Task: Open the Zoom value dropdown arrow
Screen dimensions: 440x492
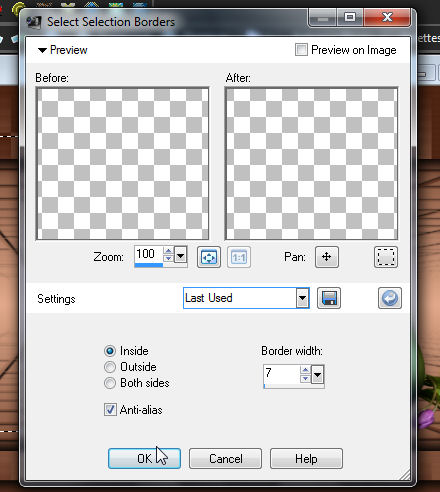Action: point(180,256)
